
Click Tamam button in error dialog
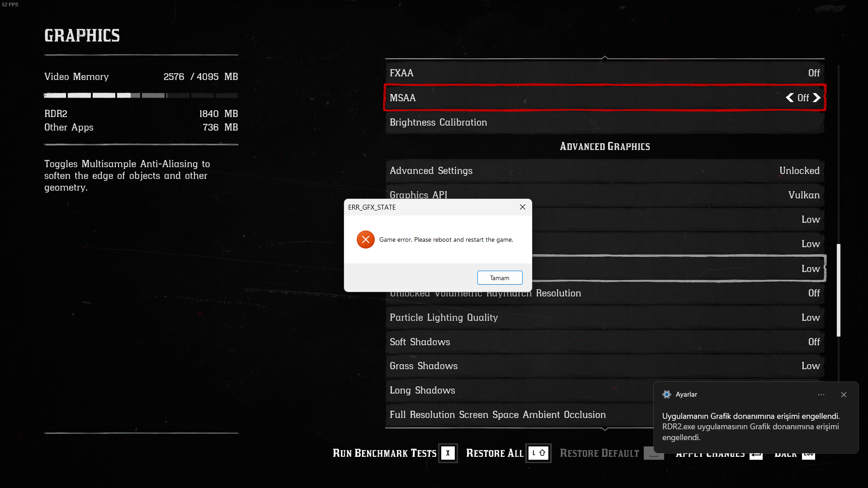[x=500, y=278]
